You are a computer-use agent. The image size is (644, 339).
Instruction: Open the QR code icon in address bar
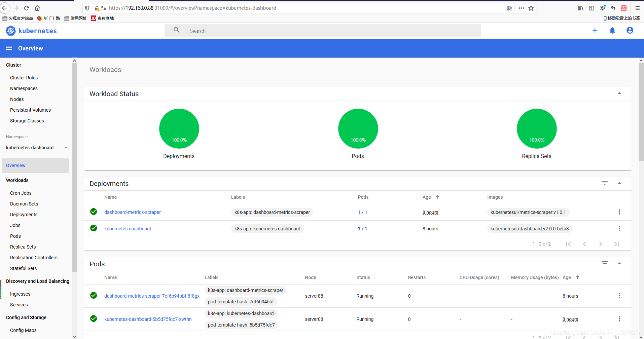[x=510, y=8]
